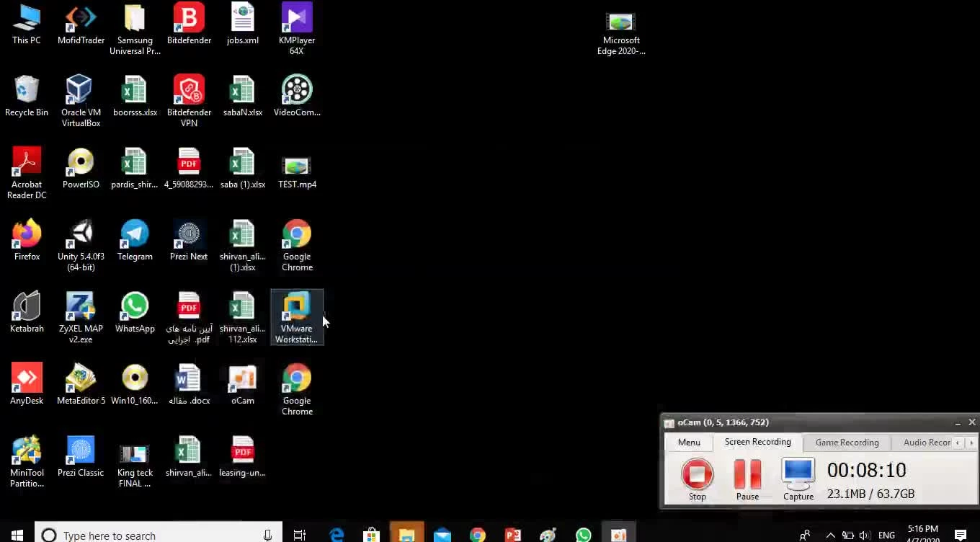This screenshot has height=542, width=980.
Task: Select the Word .docx document icon
Action: click(x=189, y=385)
